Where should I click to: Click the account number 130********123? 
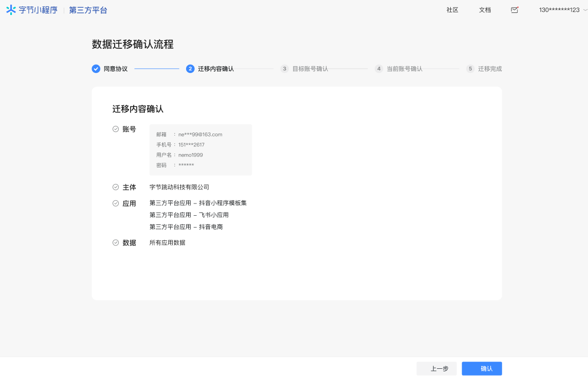pos(559,10)
